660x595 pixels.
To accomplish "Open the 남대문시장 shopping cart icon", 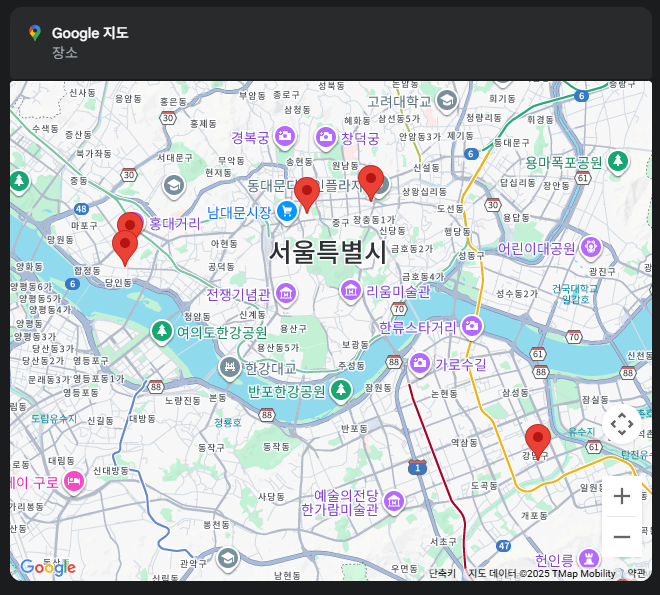I will click(x=287, y=211).
